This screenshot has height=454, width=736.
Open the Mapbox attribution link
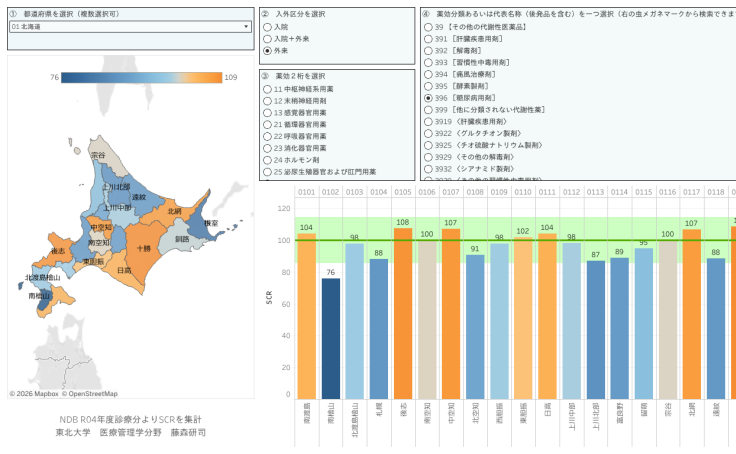coord(47,394)
